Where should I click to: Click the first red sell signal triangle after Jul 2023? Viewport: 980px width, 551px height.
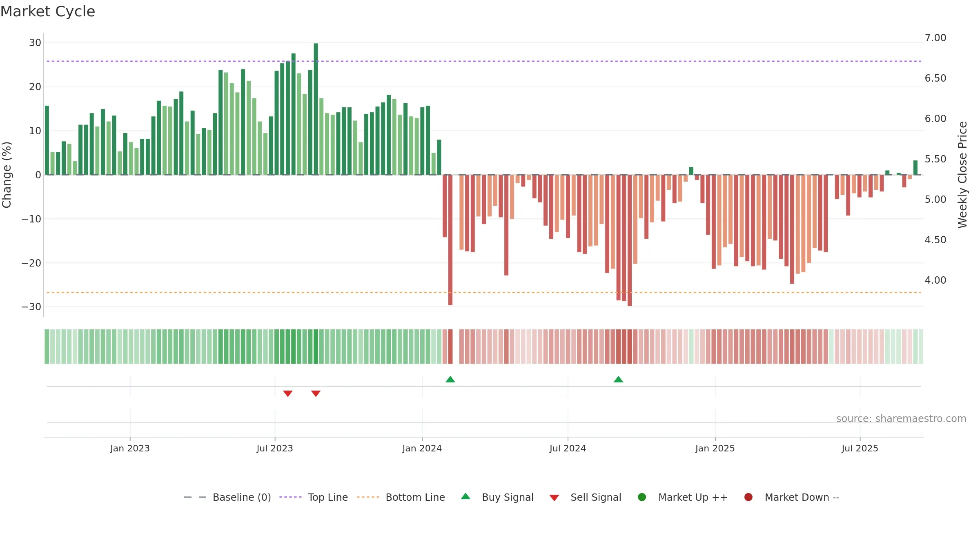(x=288, y=393)
